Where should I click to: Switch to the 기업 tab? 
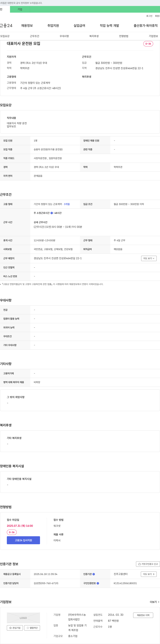tap(20, 9)
